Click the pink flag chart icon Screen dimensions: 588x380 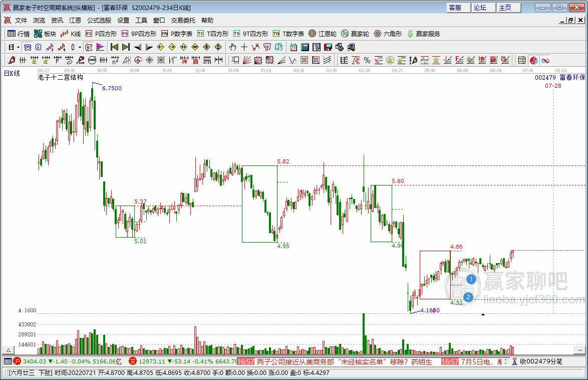pos(100,47)
